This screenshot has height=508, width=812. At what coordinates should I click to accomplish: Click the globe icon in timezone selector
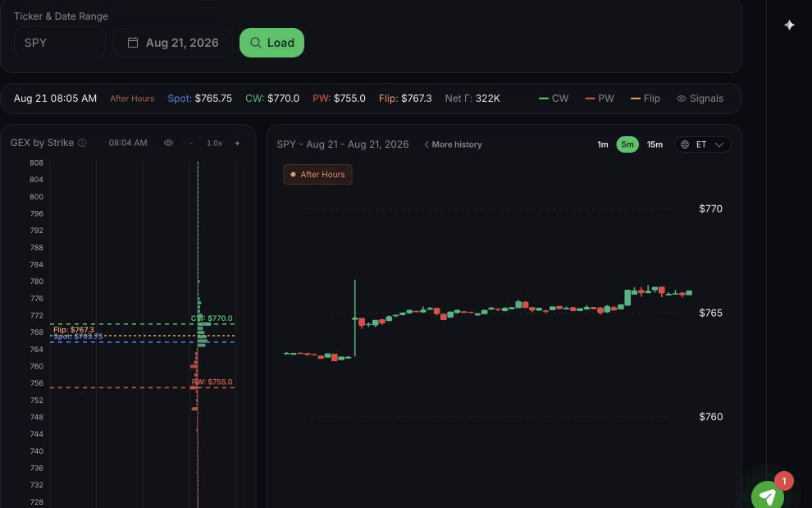pos(685,144)
